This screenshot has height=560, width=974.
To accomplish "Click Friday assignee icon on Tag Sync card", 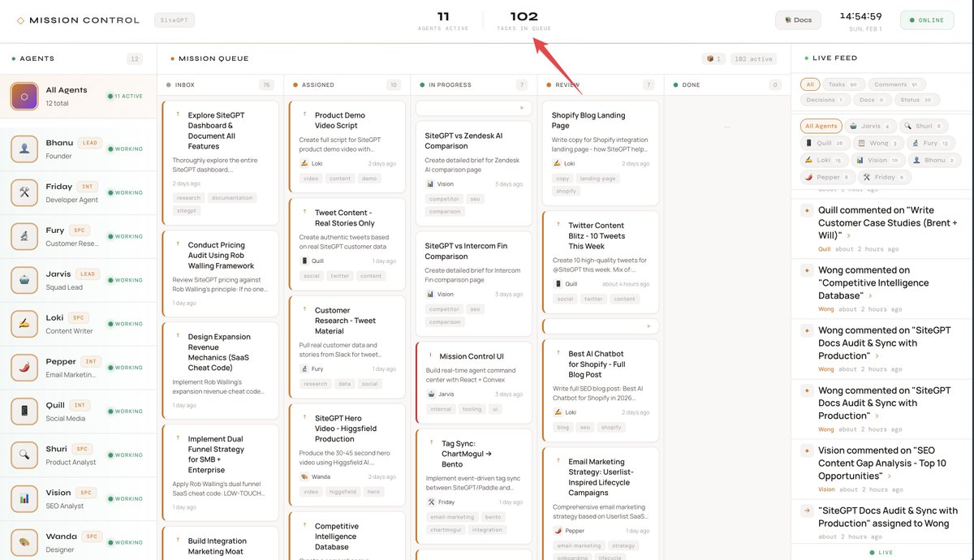I will (431, 502).
